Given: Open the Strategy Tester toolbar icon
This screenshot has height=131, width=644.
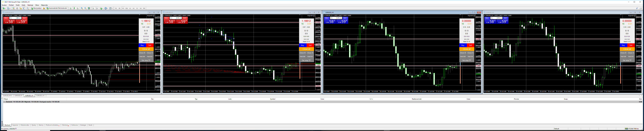Looking at the screenshot, I should tap(28, 8).
